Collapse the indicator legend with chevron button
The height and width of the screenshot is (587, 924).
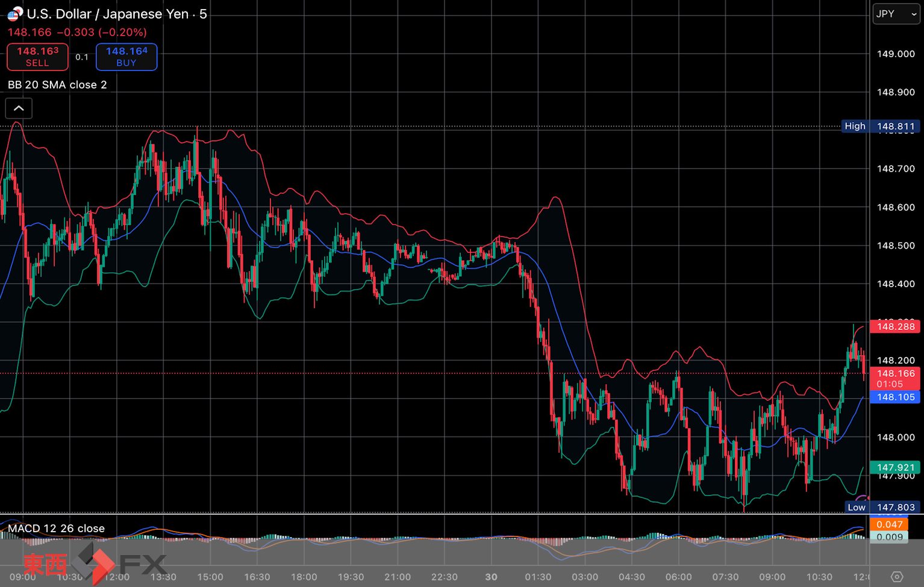pos(19,108)
